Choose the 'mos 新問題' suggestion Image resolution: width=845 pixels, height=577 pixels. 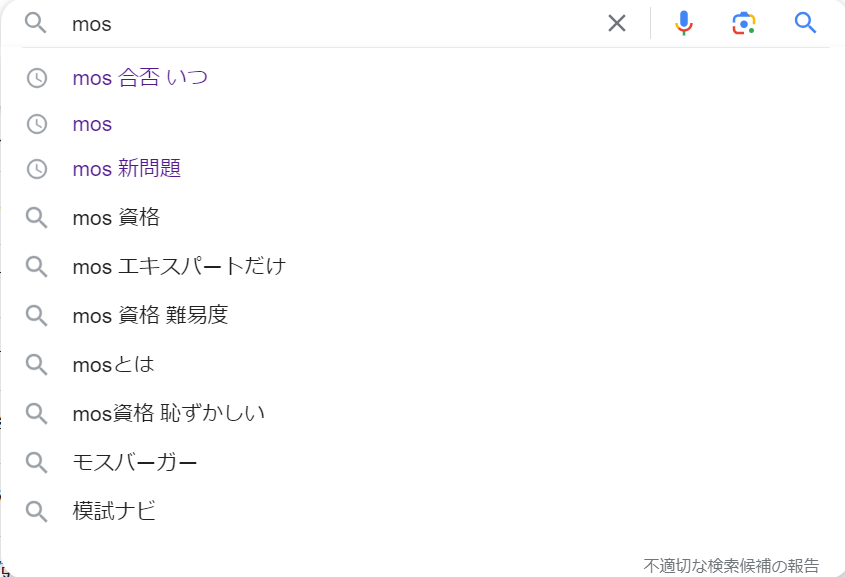click(127, 169)
